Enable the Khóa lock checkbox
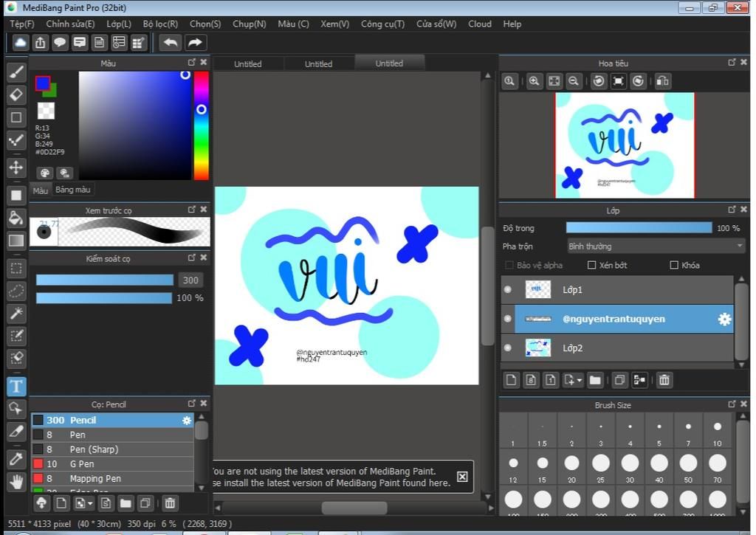 click(674, 265)
